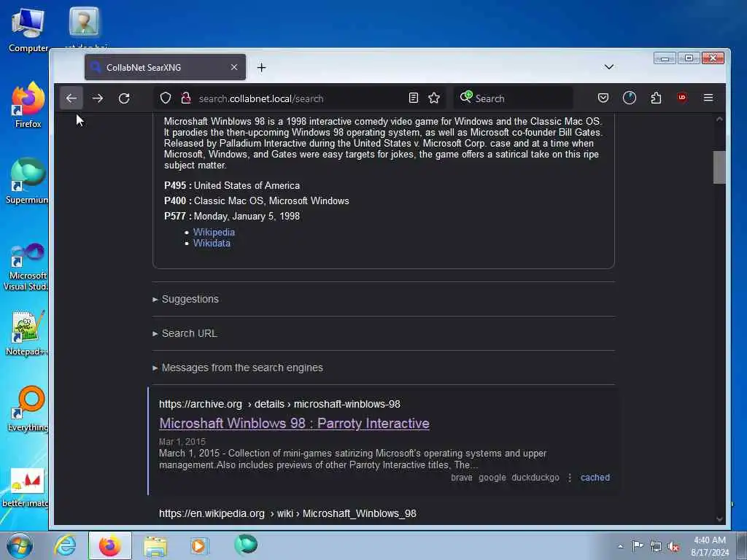Click the en.wikipedia.org result URL
Screen dimensions: 747x560
287,513
